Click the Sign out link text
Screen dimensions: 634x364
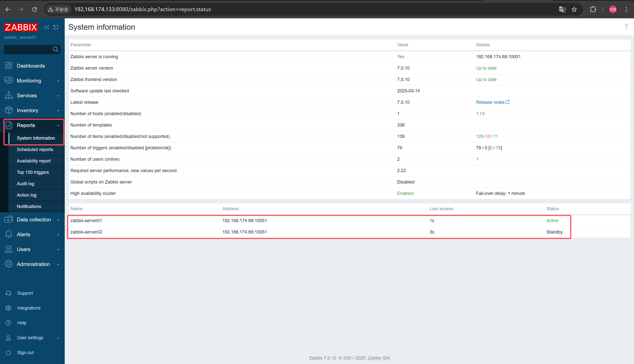click(x=25, y=353)
